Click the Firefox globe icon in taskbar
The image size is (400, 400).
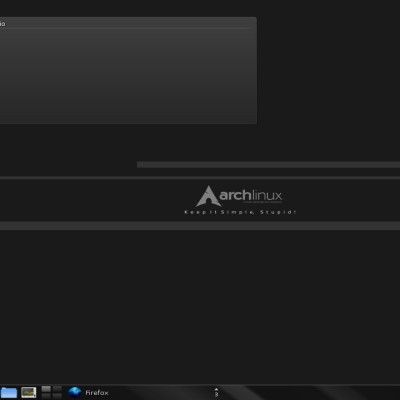pos(75,392)
